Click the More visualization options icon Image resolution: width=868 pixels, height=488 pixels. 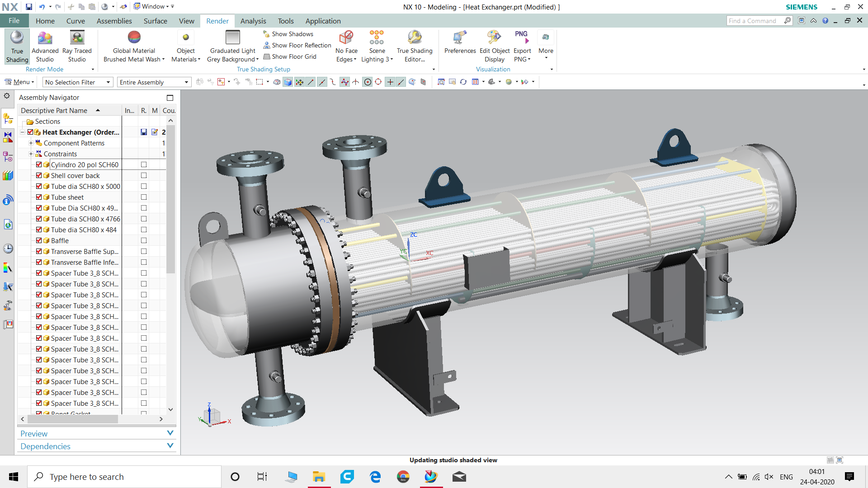(546, 37)
